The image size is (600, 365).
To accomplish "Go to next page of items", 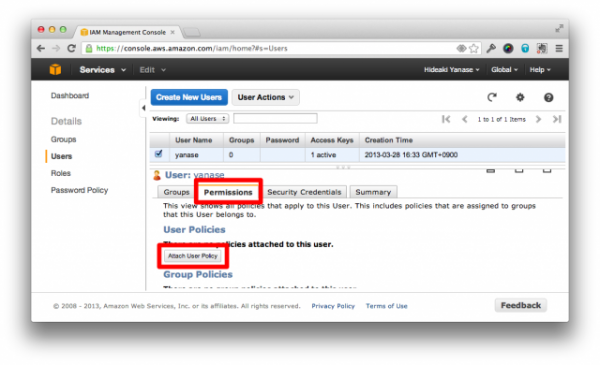I will 538,119.
